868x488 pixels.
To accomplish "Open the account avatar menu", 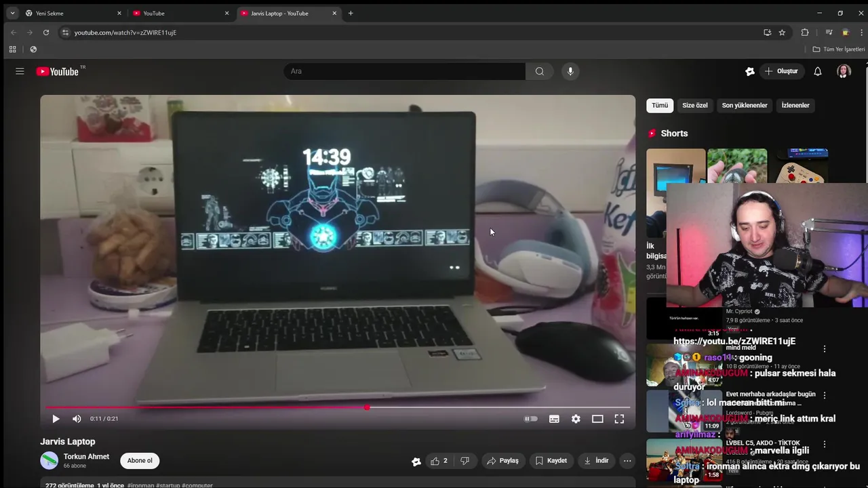I will [x=844, y=71].
